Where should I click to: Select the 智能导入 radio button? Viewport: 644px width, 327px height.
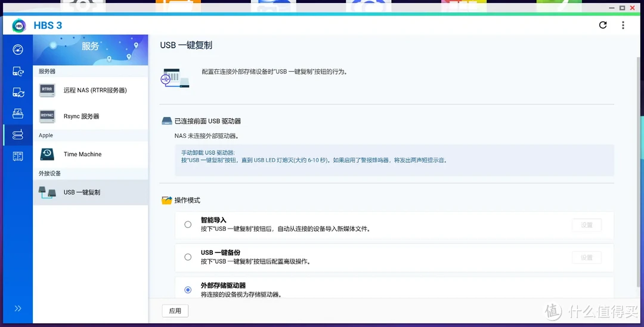188,224
